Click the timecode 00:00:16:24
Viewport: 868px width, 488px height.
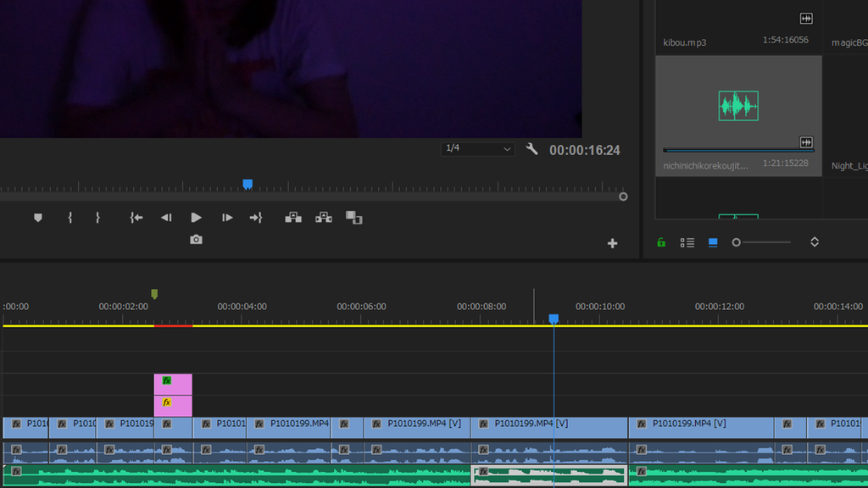click(x=585, y=150)
